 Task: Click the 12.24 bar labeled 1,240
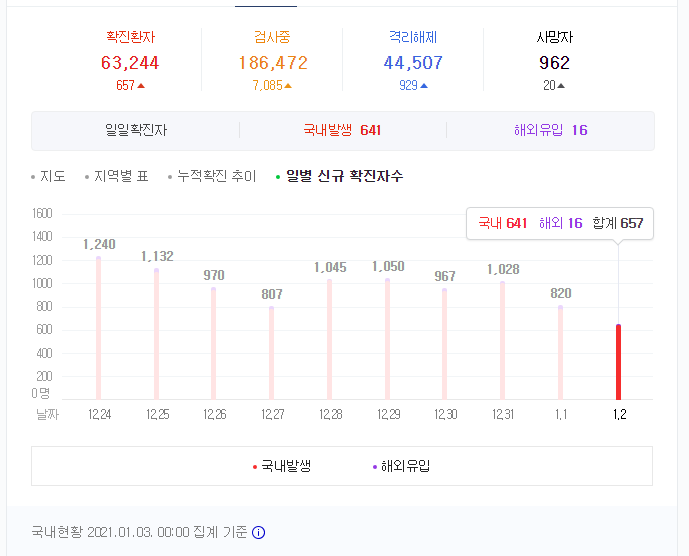98,328
